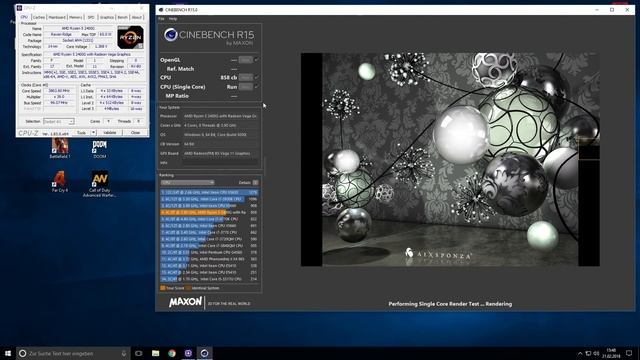Open Google Chrome from the taskbar

click(172, 353)
